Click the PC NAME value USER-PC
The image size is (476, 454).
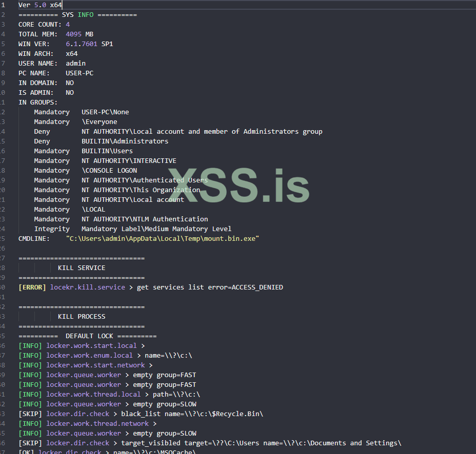tap(80, 73)
